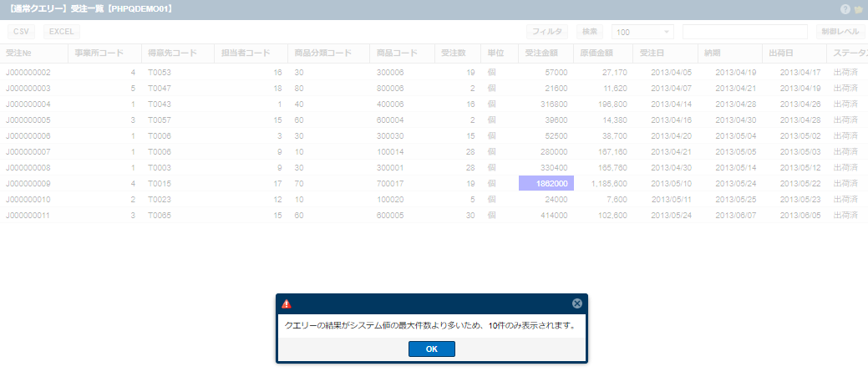Click the 受注数 column header
This screenshot has height=382, width=868.
pos(457,53)
